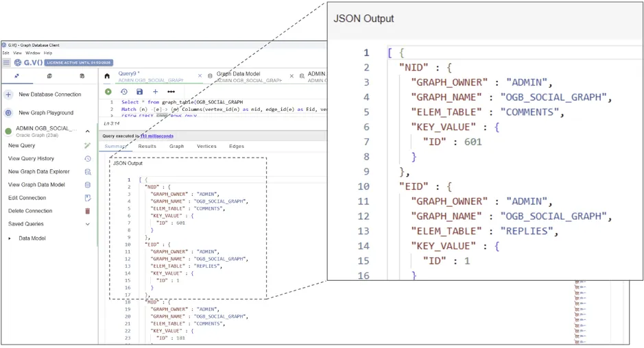Viewport: 644px width, 348px height.
Task: Click the JSON Output heading in the app
Action: coord(128,163)
